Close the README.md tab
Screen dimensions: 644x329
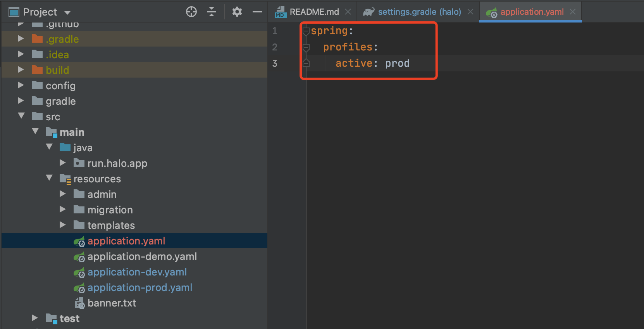pos(348,12)
